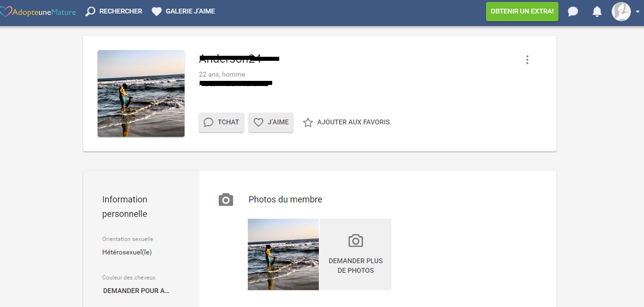
Task: Open the three-dot options menu on profile
Action: (527, 59)
